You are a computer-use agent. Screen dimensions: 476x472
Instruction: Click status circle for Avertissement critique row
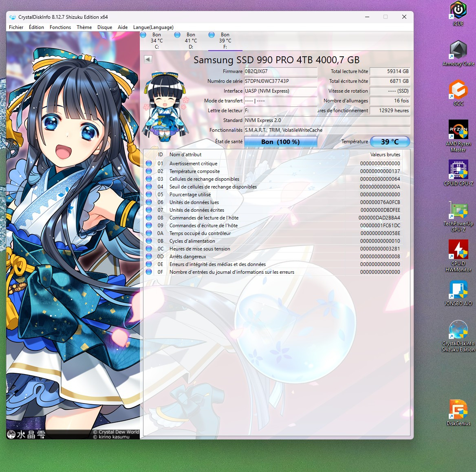(149, 163)
